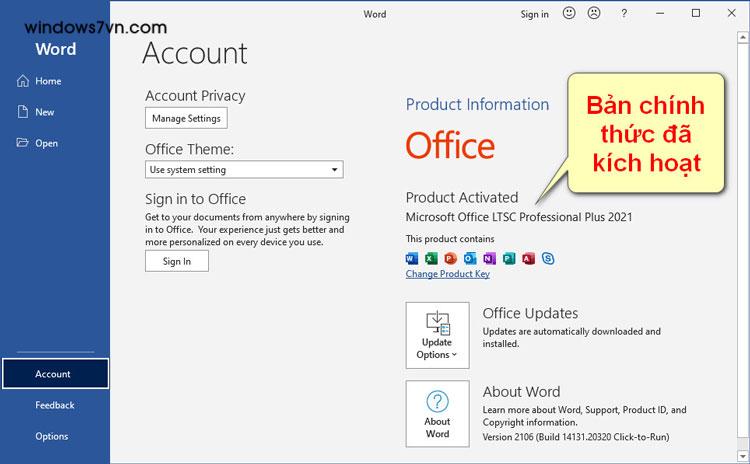This screenshot has height=464, width=750.
Task: Click the Word app icon under product contents
Action: 412,258
